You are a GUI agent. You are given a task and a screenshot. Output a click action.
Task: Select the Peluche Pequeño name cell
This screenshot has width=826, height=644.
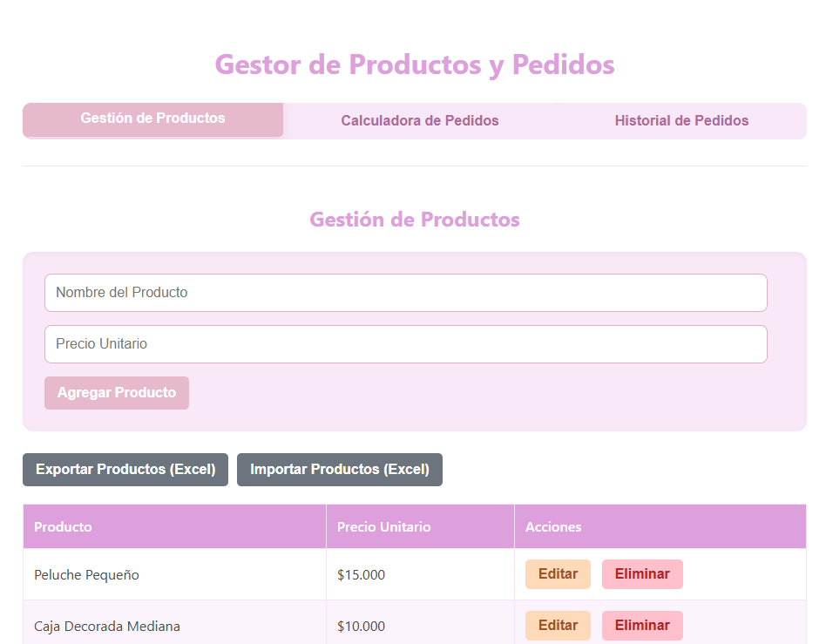point(87,575)
